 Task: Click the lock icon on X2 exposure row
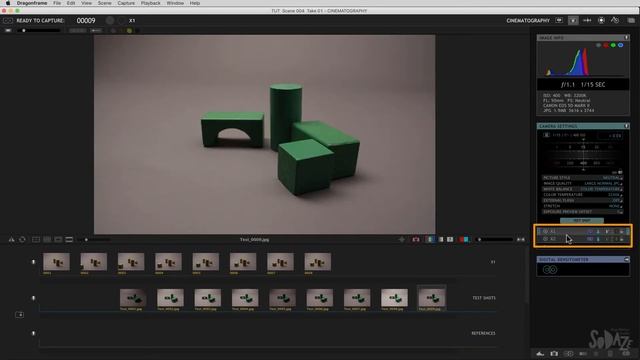621,239
